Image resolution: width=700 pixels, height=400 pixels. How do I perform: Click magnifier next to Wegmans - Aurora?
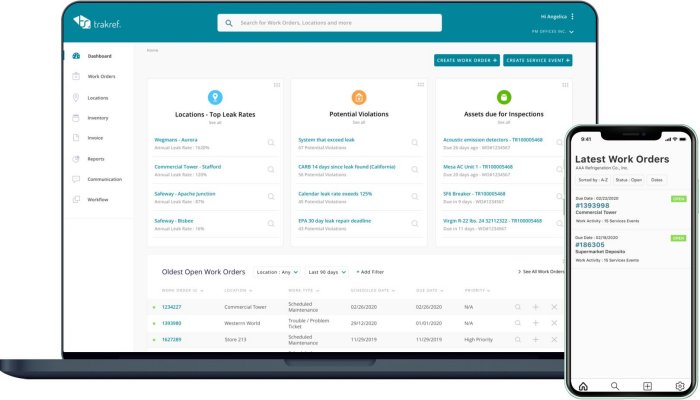coord(270,142)
